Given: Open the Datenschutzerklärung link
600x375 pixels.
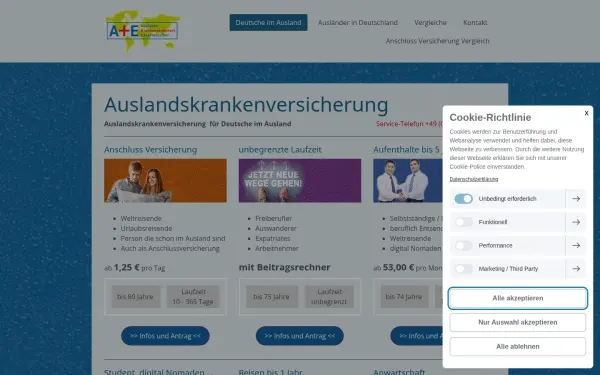Looking at the screenshot, I should click(474, 179).
